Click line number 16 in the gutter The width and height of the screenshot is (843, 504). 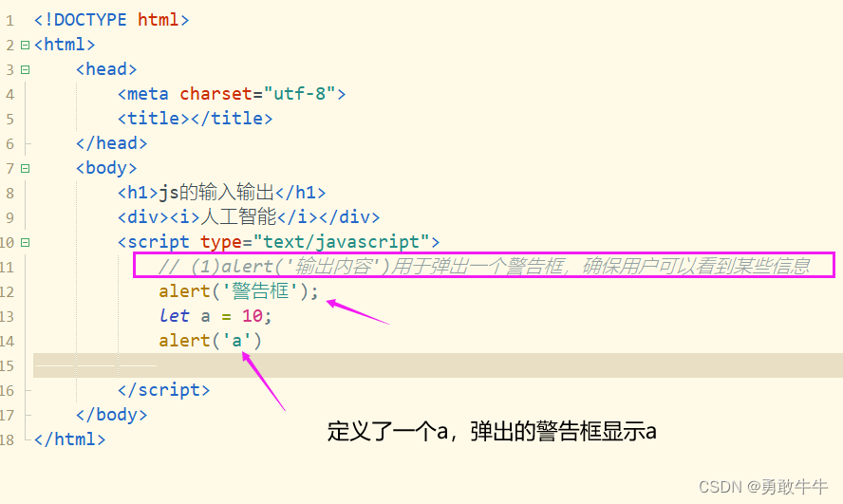pos(7,391)
